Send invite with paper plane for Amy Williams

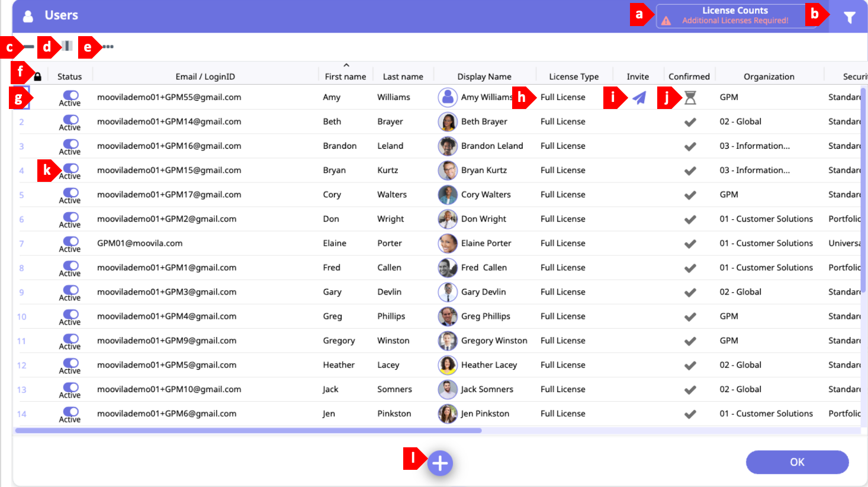click(639, 98)
